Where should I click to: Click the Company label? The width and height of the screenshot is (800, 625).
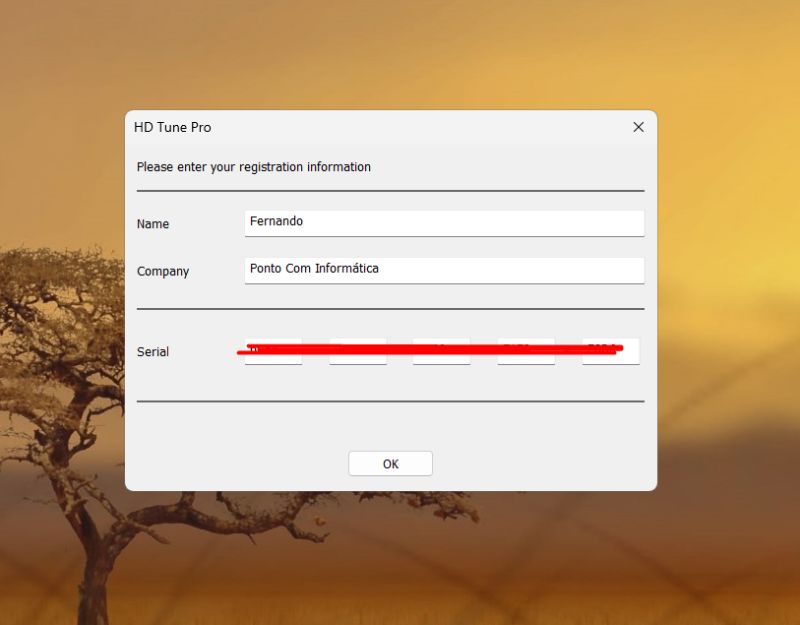(x=163, y=271)
